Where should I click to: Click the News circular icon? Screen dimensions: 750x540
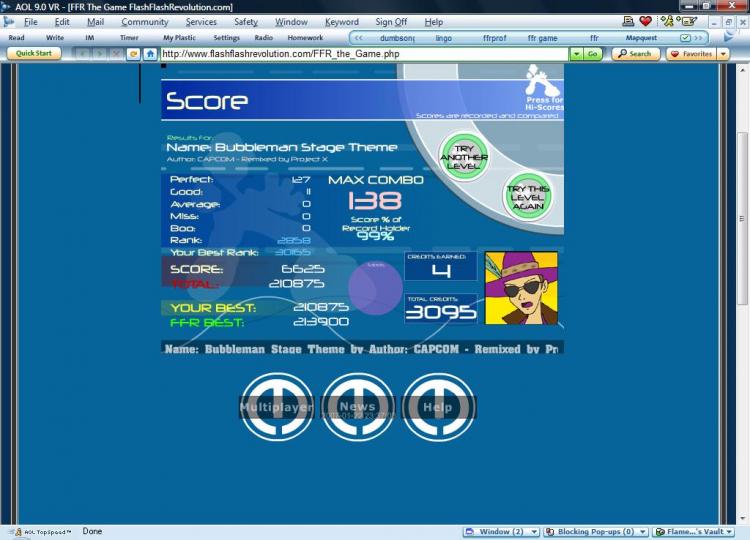358,407
